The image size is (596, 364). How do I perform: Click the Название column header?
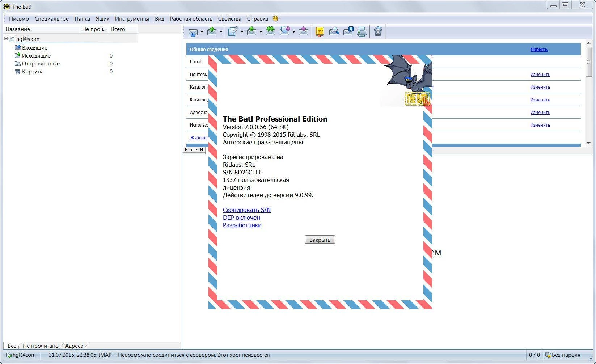pos(42,29)
